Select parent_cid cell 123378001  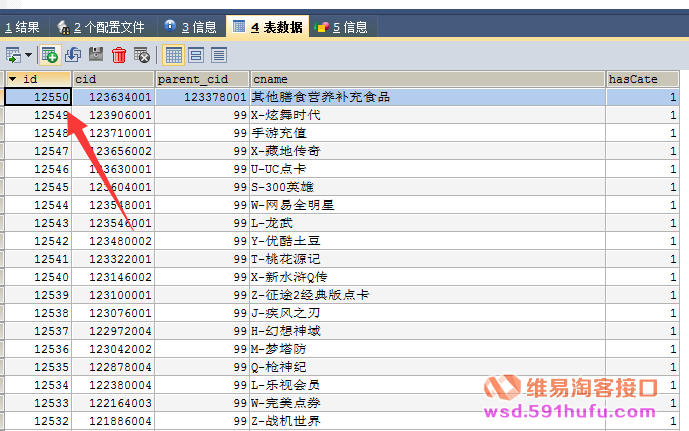202,97
